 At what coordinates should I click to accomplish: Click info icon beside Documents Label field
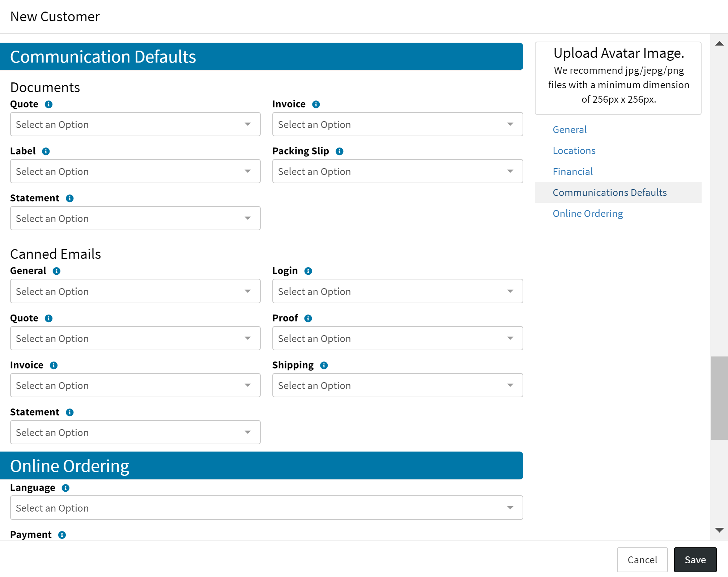tap(46, 151)
